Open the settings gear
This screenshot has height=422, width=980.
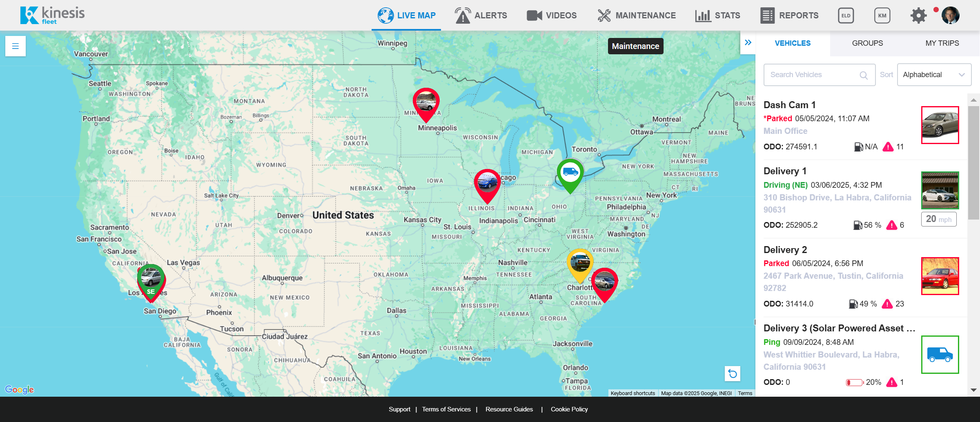point(918,16)
